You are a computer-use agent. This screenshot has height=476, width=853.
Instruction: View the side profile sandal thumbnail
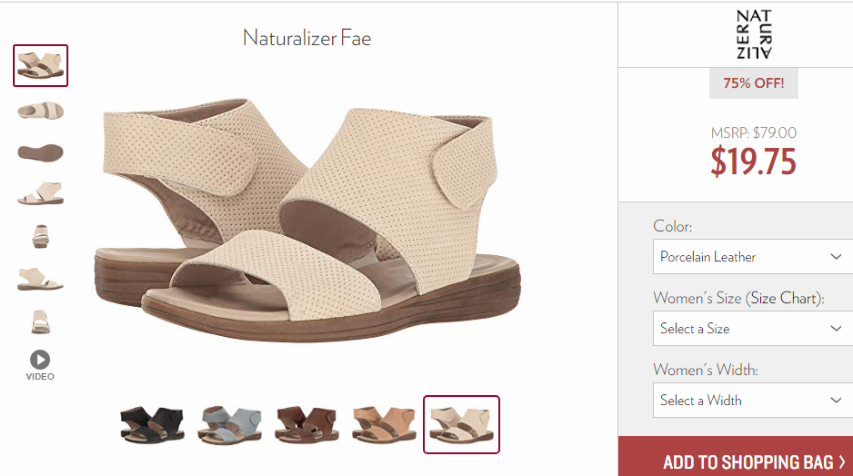pos(40,194)
